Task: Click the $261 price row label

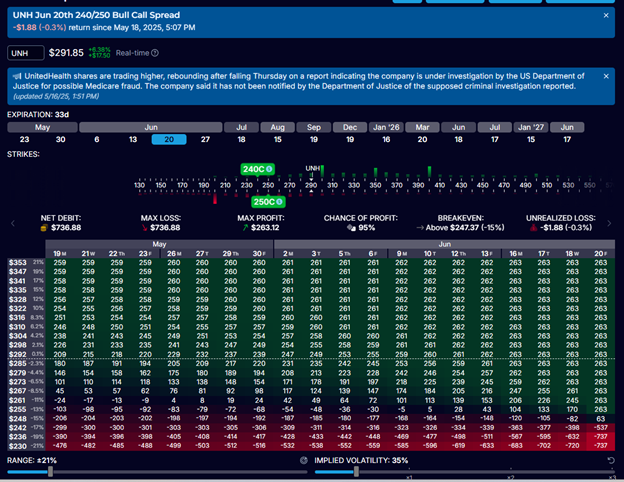Action: pos(18,400)
